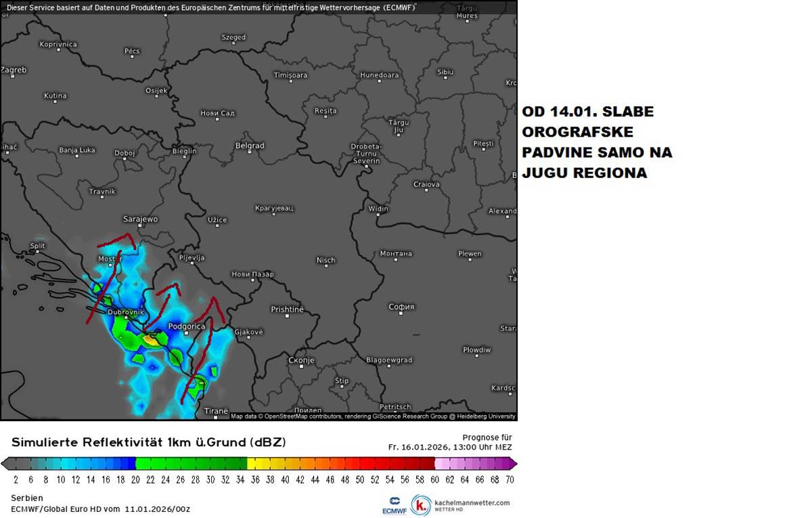812x518 pixels.
Task: Pick the green section of reflectivity scale
Action: (x=191, y=464)
